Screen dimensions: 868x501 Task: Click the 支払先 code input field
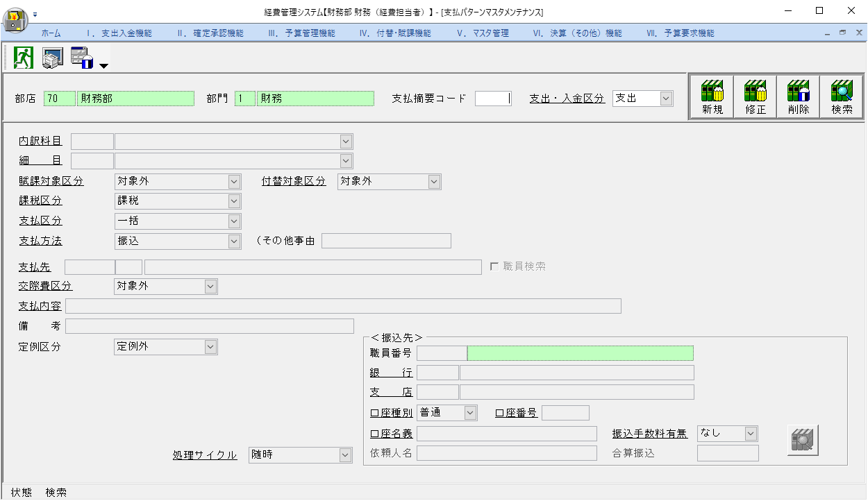pyautogui.click(x=90, y=266)
